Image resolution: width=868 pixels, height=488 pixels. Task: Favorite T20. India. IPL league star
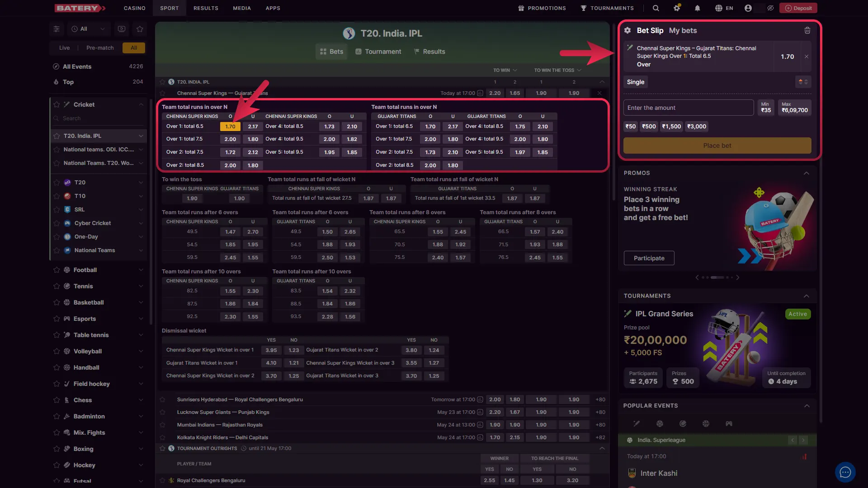pos(57,136)
